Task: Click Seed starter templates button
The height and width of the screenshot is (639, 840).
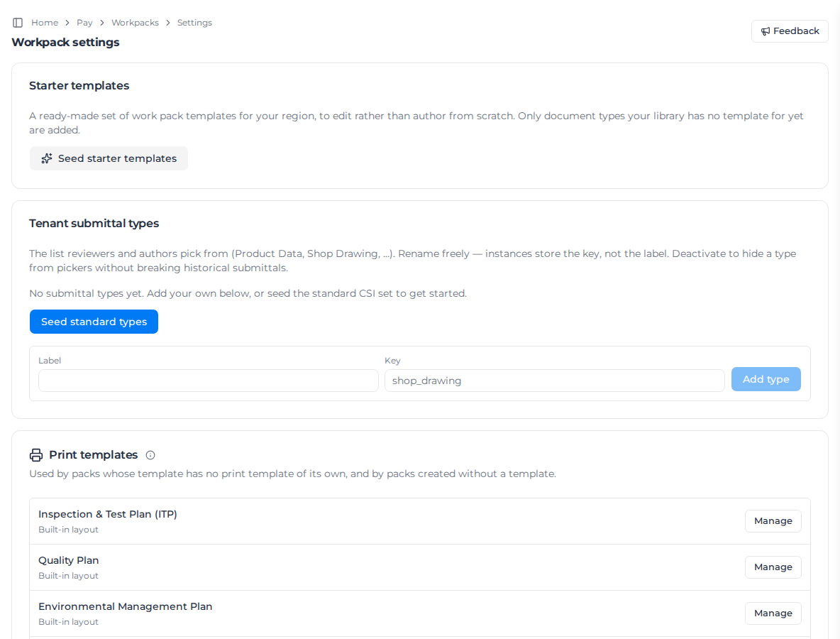Action: pos(109,158)
